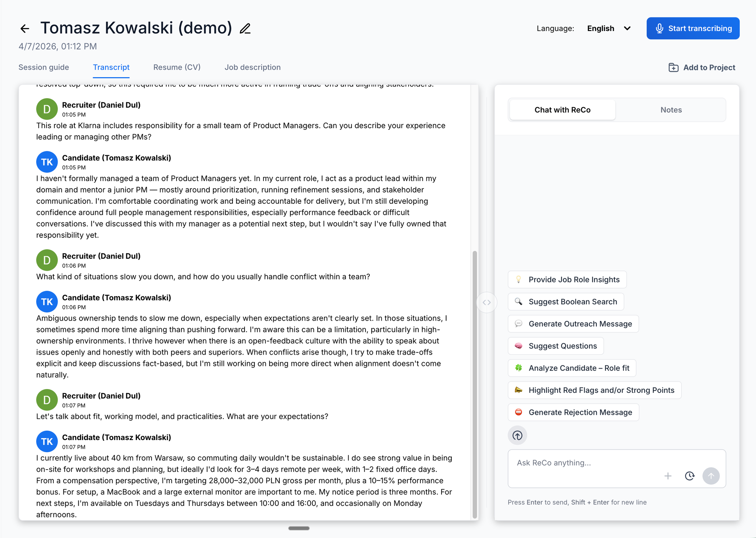Click the question about fit and working model
Viewport: 756px width, 538px height.
[x=182, y=416]
